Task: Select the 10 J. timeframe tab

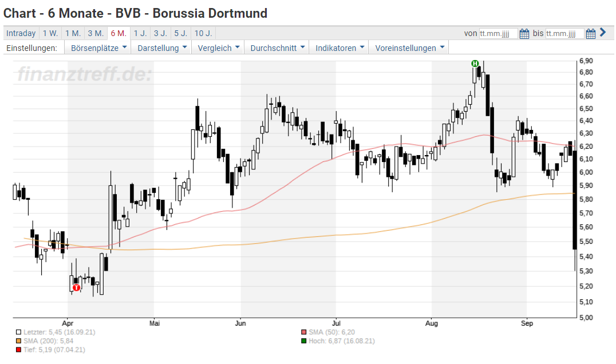Action: point(203,33)
